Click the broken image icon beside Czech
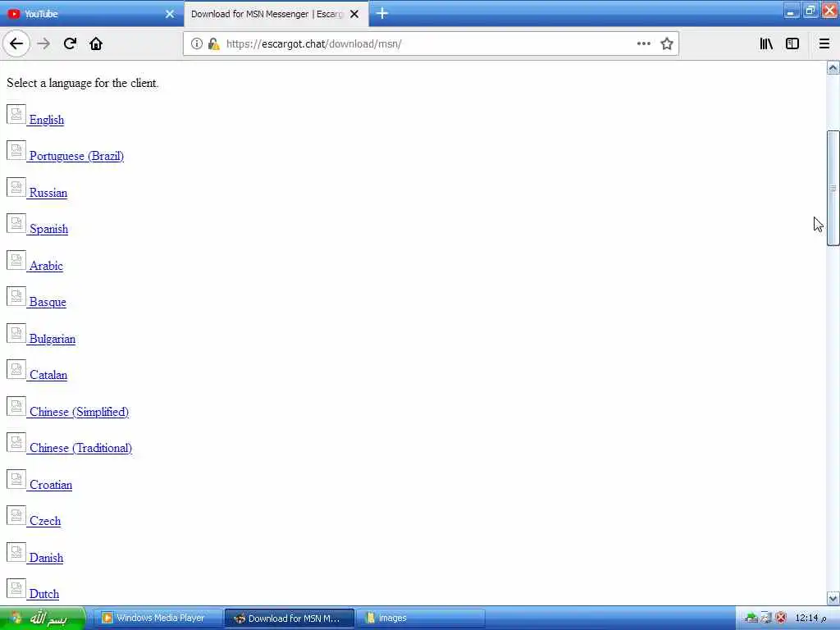 pos(16,515)
